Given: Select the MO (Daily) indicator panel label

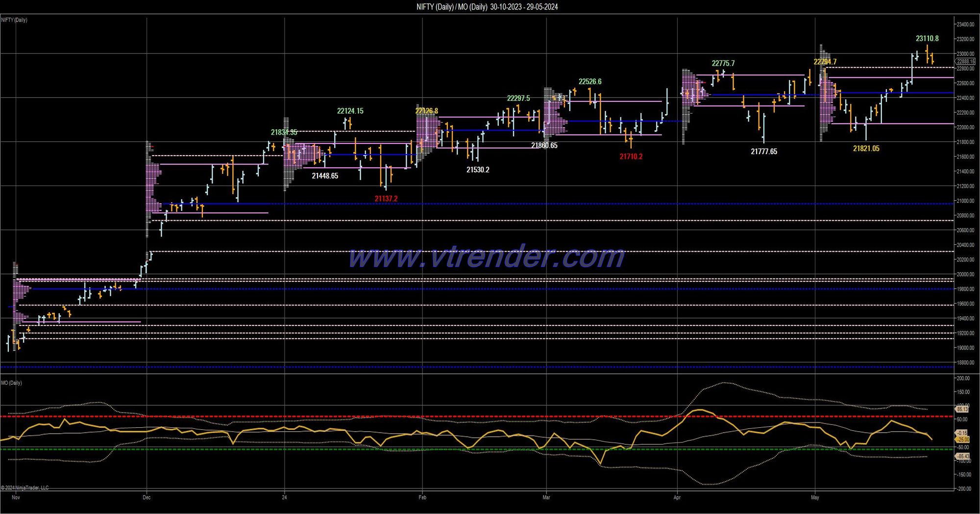Looking at the screenshot, I should click(11, 383).
